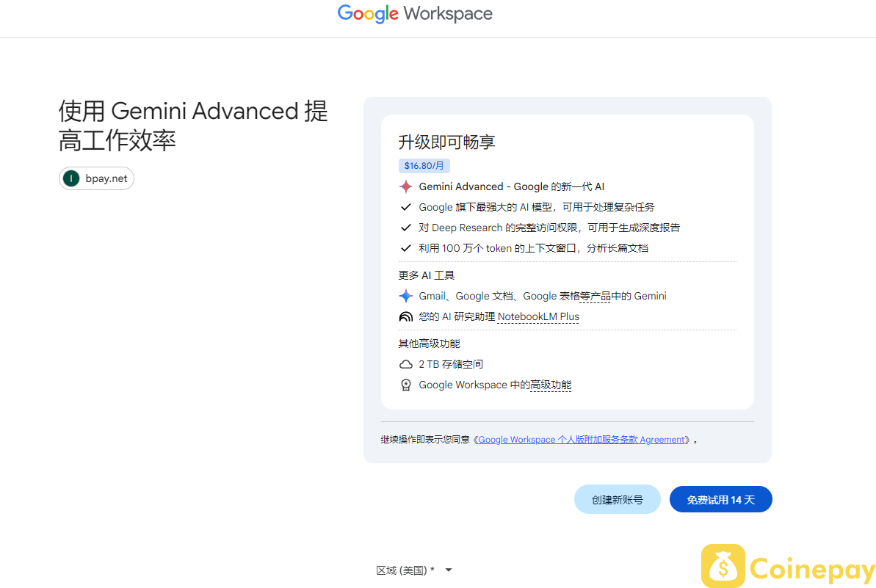Click the underlined 高级功能 link
876x588 pixels.
point(551,385)
